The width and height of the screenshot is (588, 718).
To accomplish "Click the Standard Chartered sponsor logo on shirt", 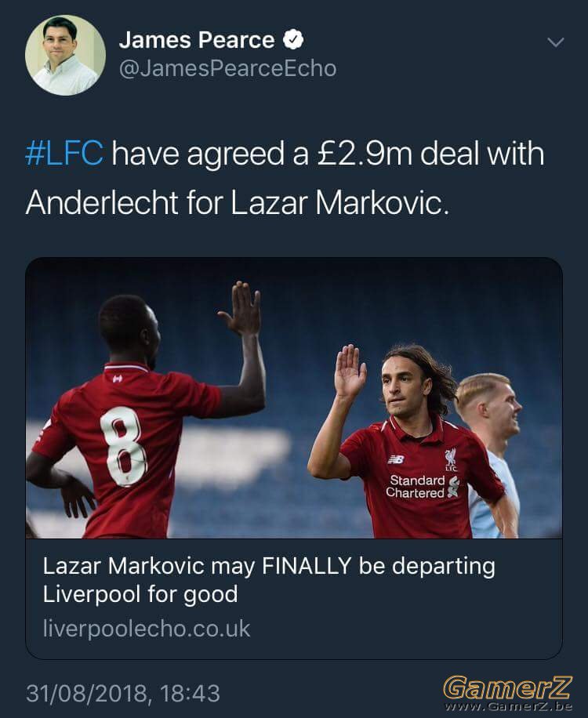I will pos(422,486).
